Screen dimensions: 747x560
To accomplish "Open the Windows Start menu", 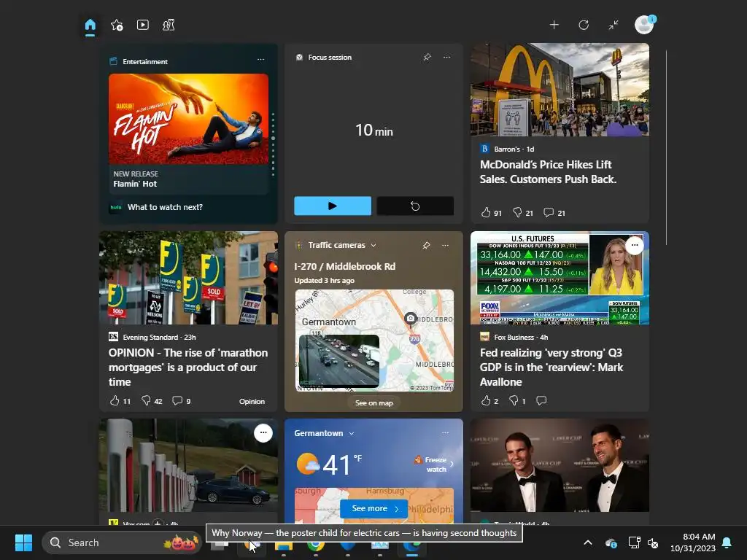I will click(x=23, y=542).
